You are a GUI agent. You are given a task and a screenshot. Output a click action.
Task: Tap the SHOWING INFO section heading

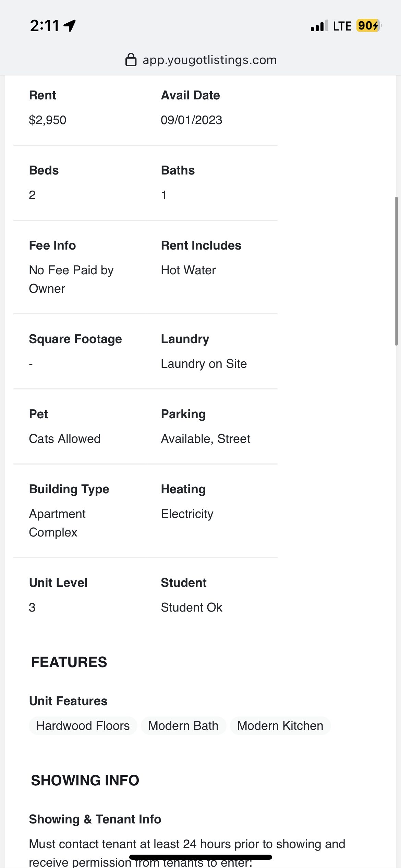click(x=85, y=780)
